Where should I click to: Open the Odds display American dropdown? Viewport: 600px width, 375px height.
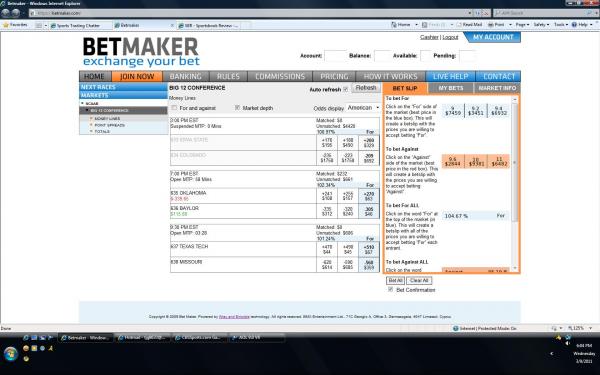point(363,108)
